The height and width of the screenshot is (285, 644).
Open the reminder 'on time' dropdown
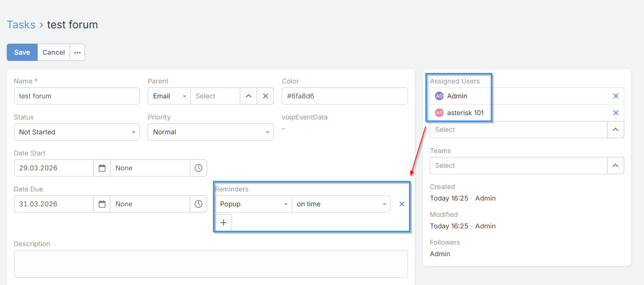(341, 204)
